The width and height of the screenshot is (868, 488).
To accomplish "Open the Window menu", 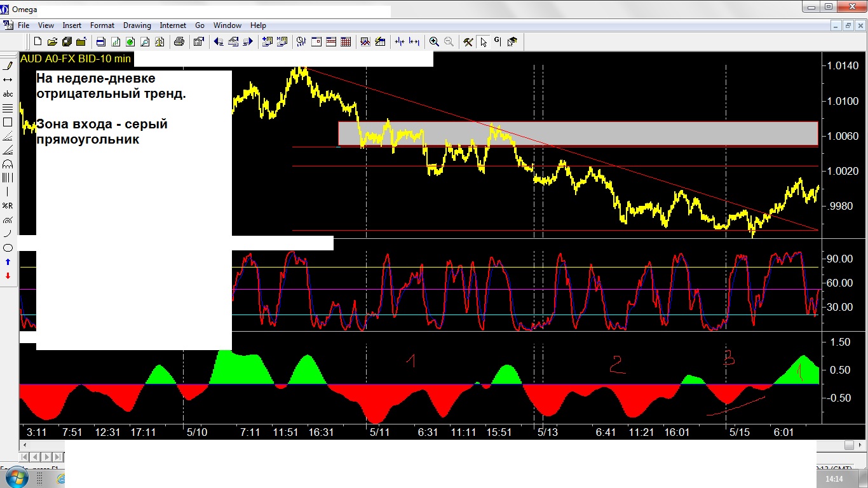I will pos(227,25).
